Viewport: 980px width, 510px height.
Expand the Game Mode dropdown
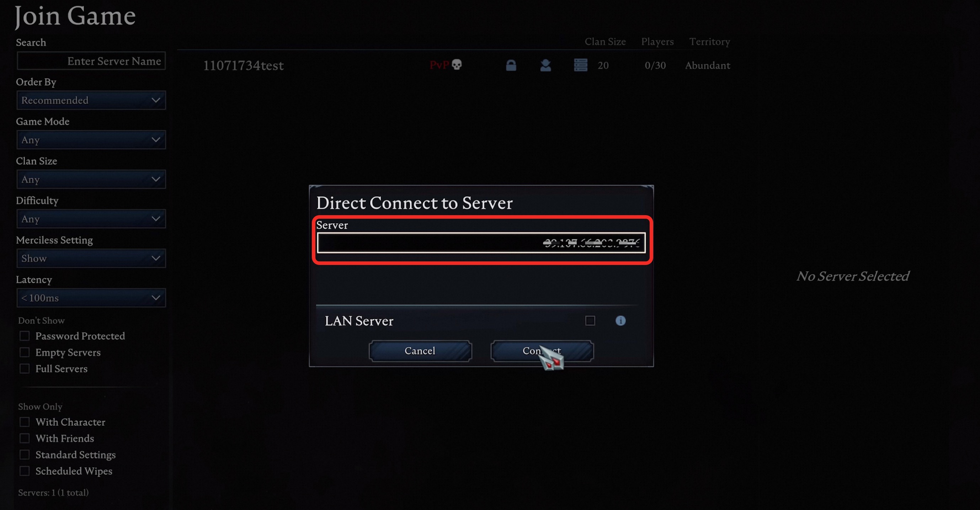pos(91,140)
